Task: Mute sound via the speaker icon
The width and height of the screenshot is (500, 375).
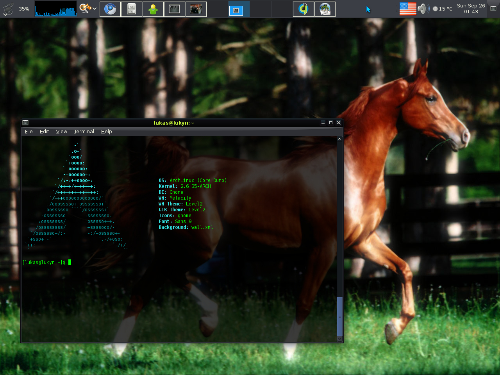Action: click(423, 9)
